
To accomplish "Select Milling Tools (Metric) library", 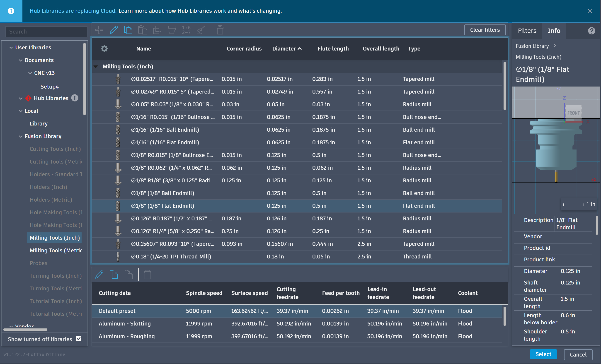I will click(55, 250).
